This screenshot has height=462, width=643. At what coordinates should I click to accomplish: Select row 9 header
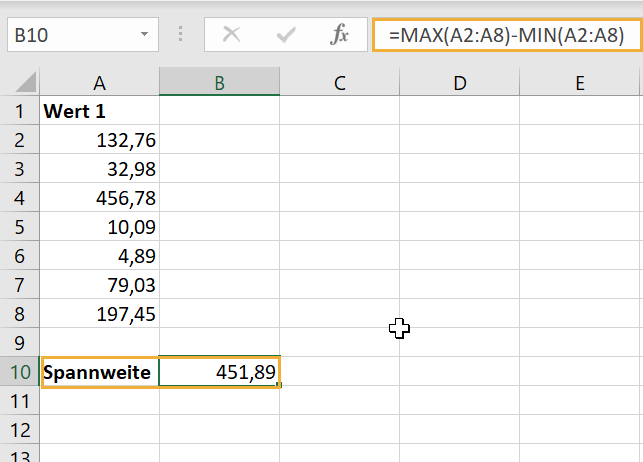20,342
